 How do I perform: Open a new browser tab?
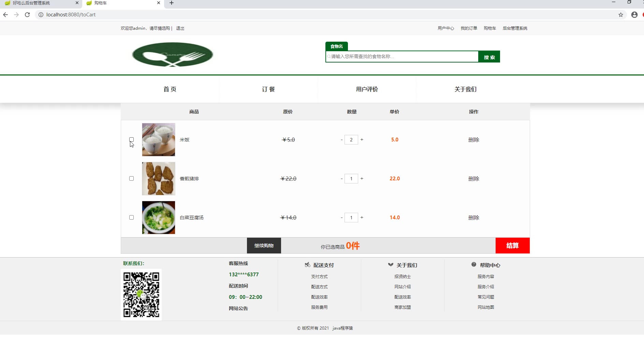pyautogui.click(x=172, y=3)
